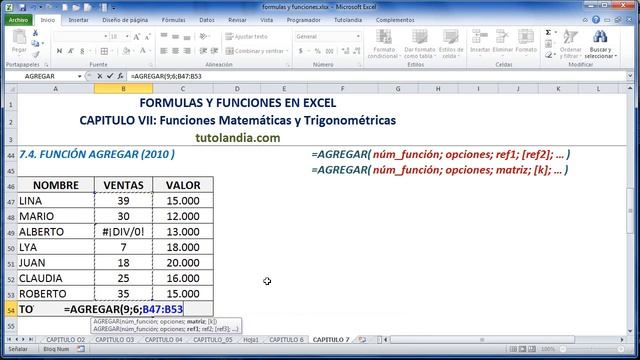Viewport: 640px width, 360px height.
Task: Click the increase indent icon
Action: [x=214, y=51]
